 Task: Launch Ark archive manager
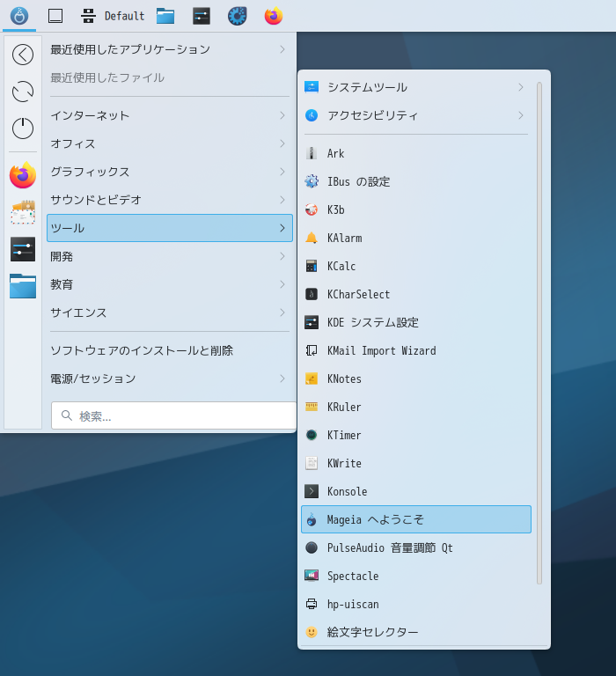coord(416,153)
